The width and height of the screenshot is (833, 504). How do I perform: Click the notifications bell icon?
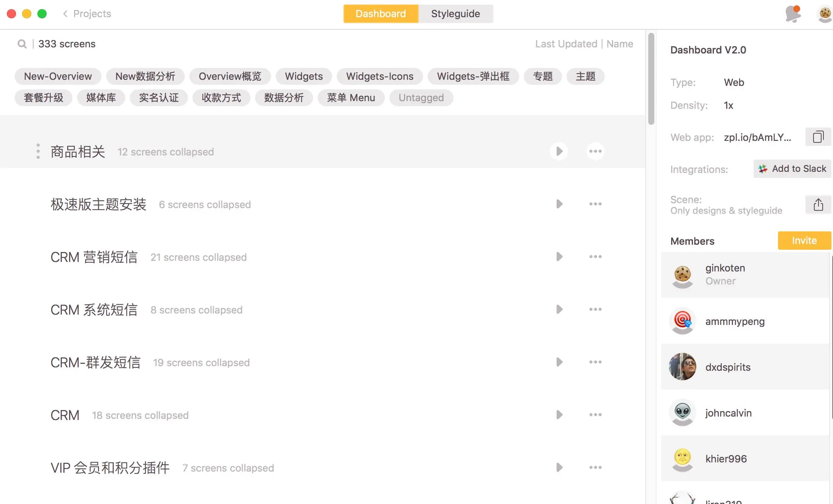[793, 14]
